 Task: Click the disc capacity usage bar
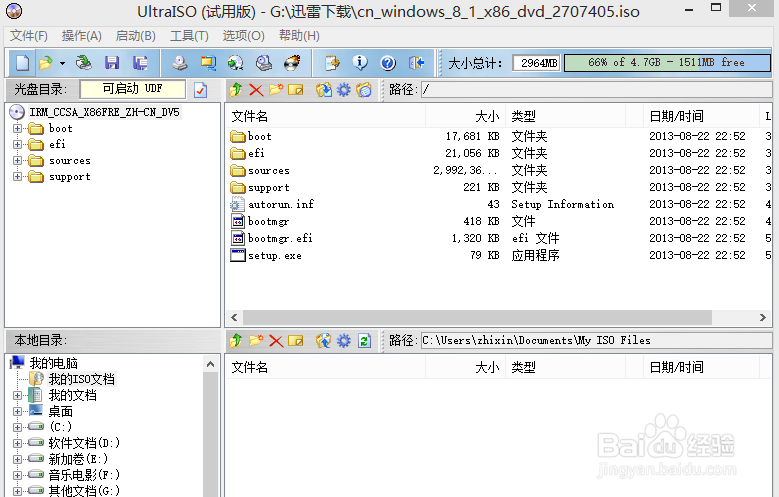coord(667,63)
